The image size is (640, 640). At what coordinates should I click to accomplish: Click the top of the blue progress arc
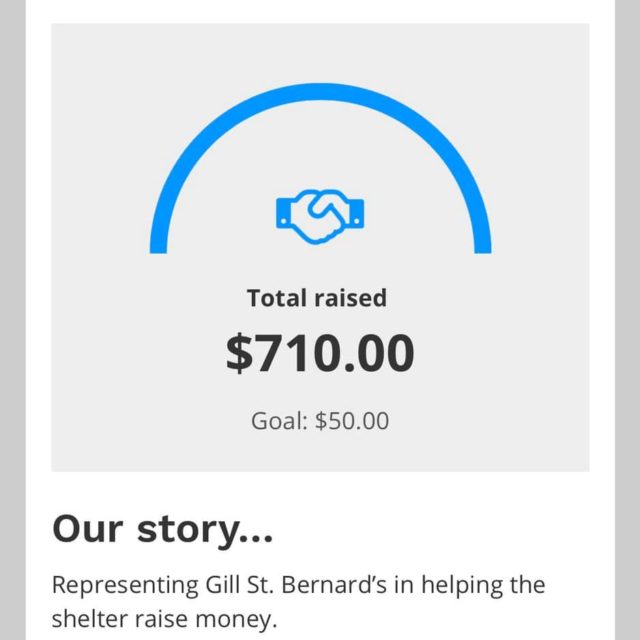(320, 88)
